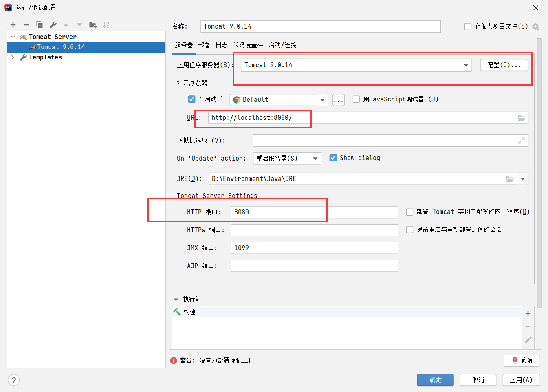Edit the before-launch task with the pencil icon
548x392 pixels.
528,339
